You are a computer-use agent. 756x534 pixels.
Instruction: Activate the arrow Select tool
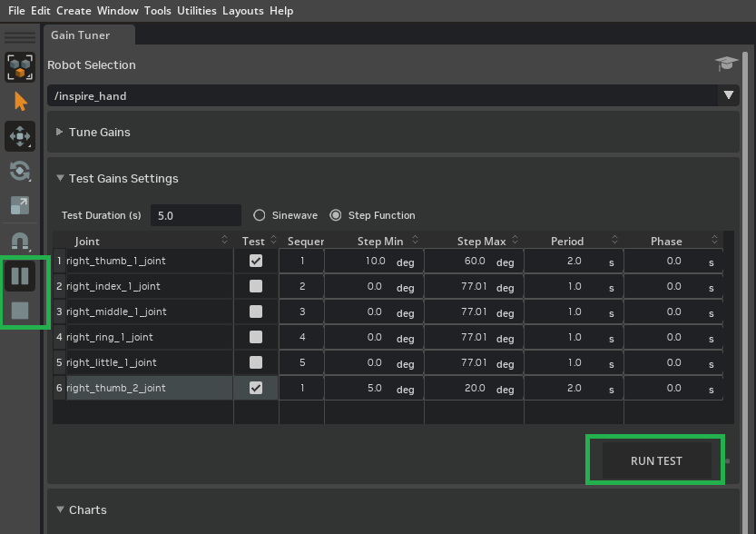pyautogui.click(x=20, y=102)
